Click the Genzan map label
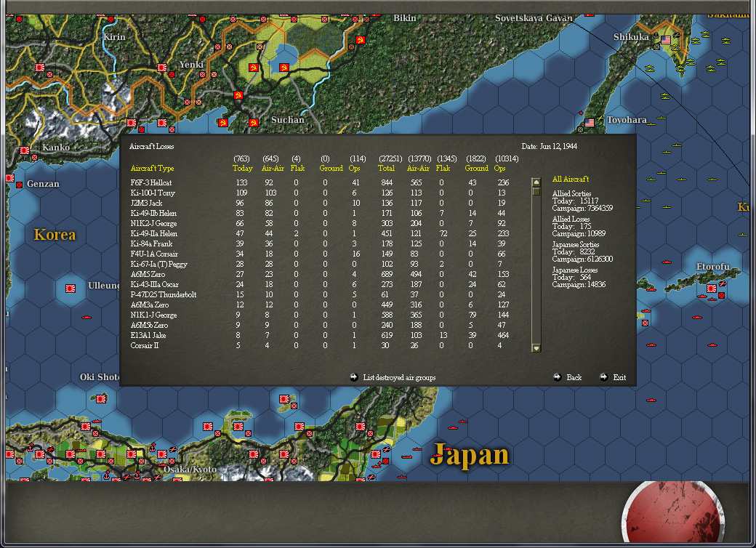The image size is (756, 548). [43, 184]
